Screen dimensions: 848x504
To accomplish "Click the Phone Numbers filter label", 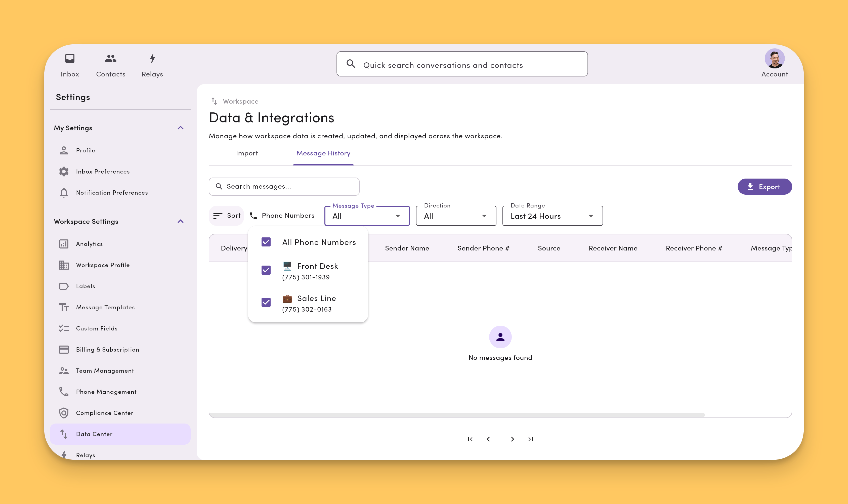I will tap(288, 216).
